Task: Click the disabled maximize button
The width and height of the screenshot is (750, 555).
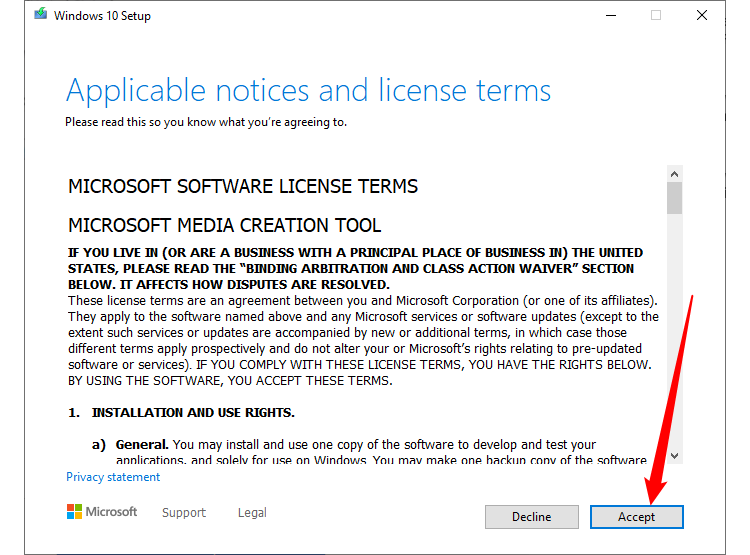Action: coord(656,15)
